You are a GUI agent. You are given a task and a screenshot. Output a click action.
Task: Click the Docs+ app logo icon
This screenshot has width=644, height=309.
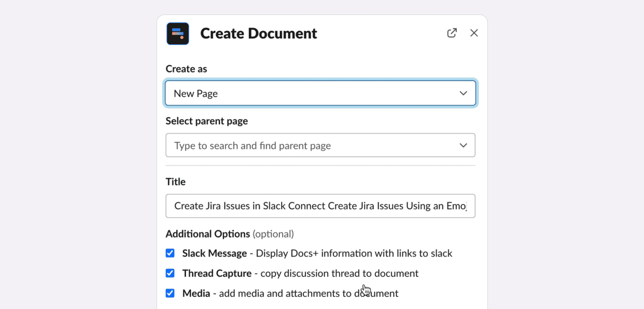178,33
